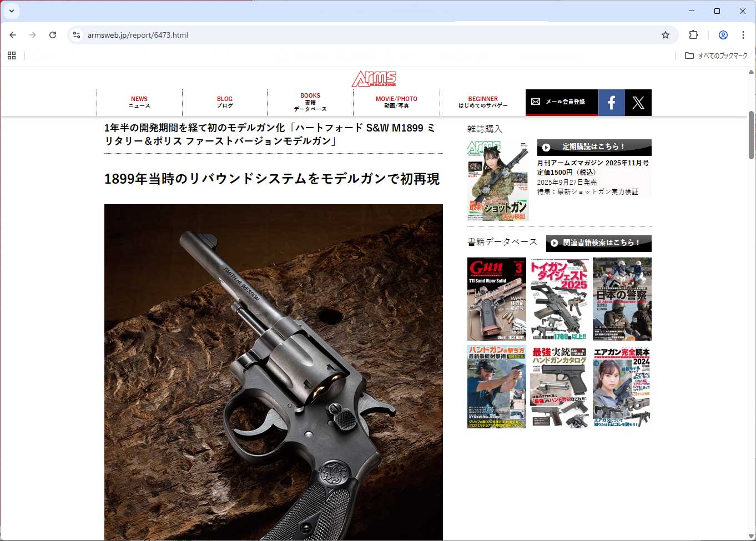Click the Facebook icon in header
Viewport: 756px width, 541px height.
point(611,103)
